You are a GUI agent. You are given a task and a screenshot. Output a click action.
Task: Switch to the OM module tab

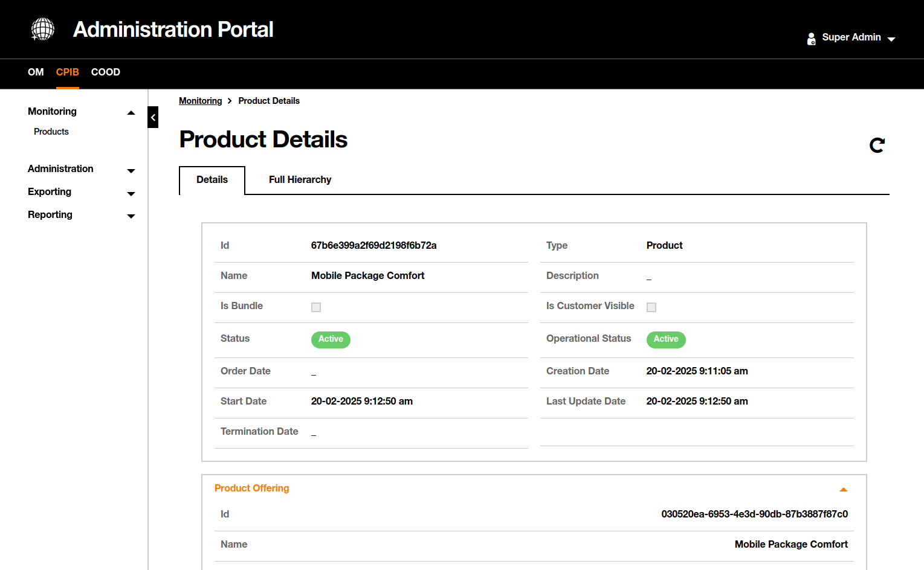point(36,72)
